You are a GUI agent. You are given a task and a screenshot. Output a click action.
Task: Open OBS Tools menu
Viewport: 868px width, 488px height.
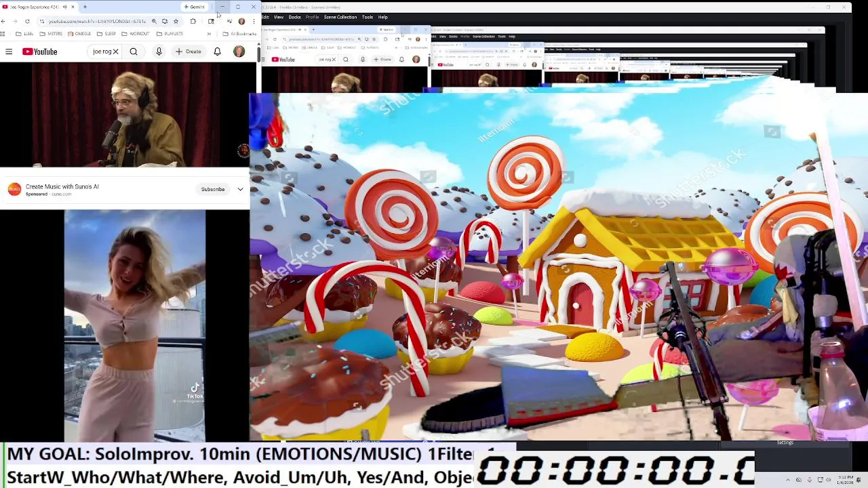(x=367, y=17)
